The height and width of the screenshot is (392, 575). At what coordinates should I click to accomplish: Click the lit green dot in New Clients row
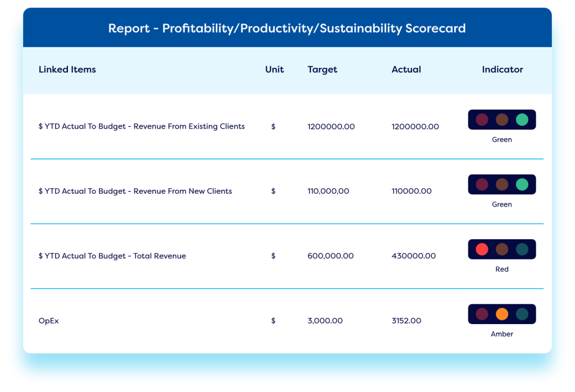tap(522, 185)
